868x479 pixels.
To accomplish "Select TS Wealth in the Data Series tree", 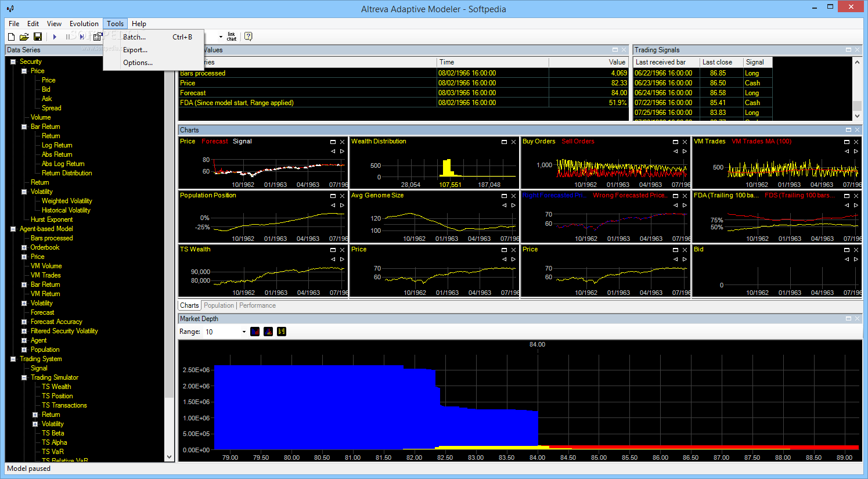I will pos(56,387).
